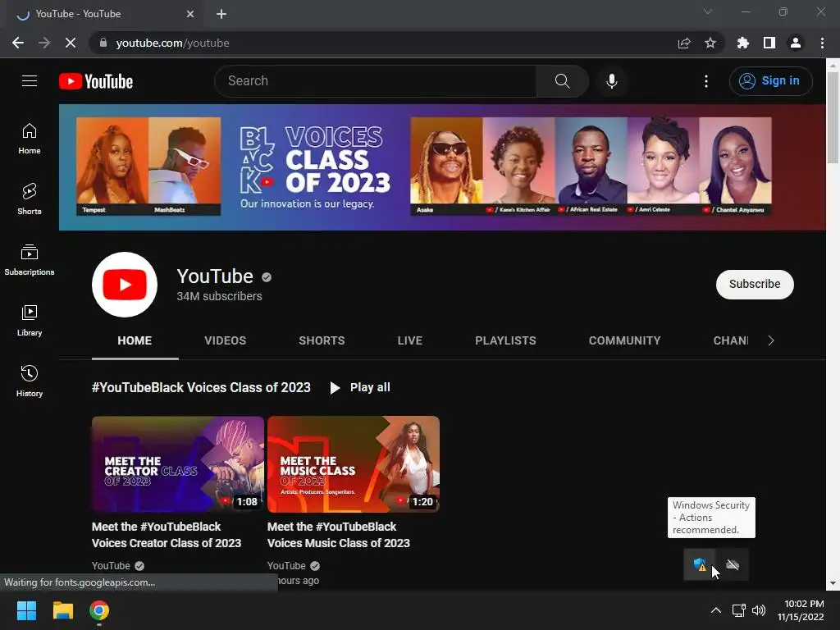The image size is (840, 630).
Task: Play all videos in the playlist
Action: pyautogui.click(x=360, y=387)
